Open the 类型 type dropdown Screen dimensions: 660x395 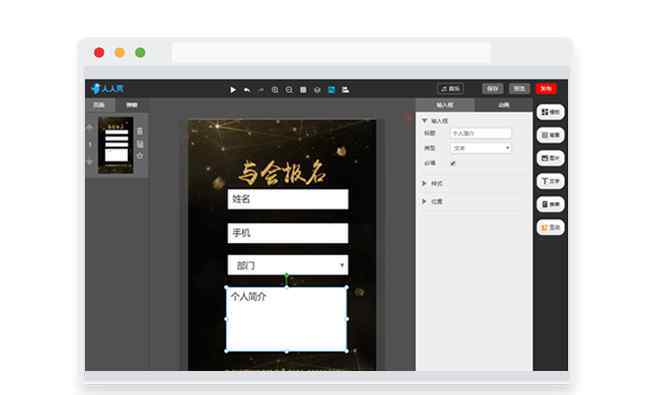481,148
